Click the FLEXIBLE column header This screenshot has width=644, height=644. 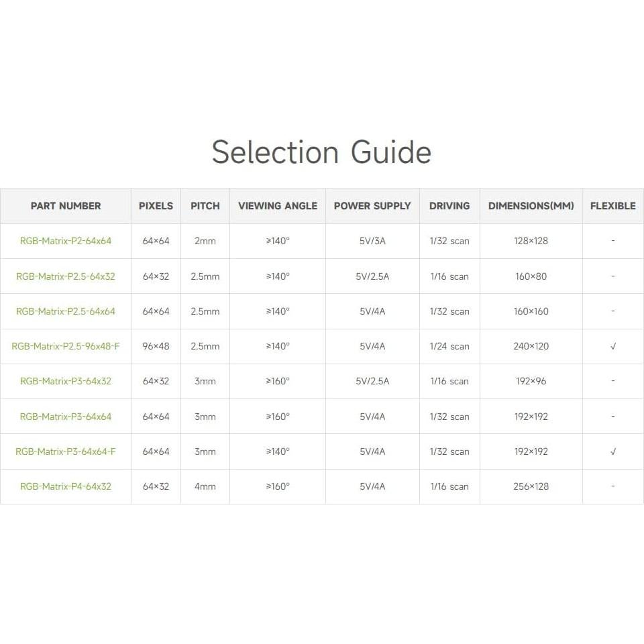(612, 206)
